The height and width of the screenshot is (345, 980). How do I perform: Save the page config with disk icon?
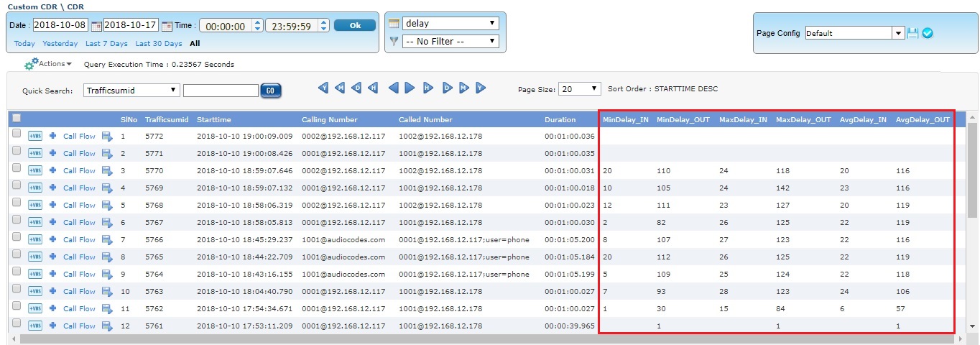pos(913,33)
